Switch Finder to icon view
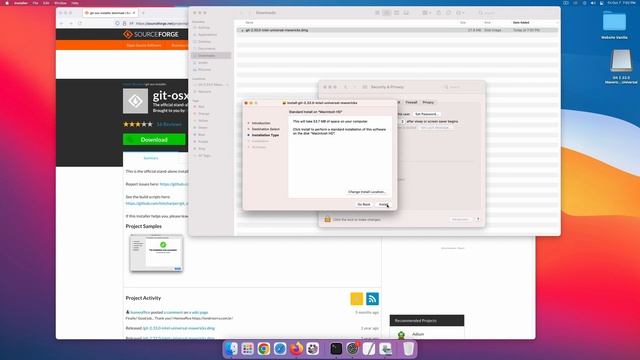Screen dimensions: 640x360 pyautogui.click(x=377, y=13)
